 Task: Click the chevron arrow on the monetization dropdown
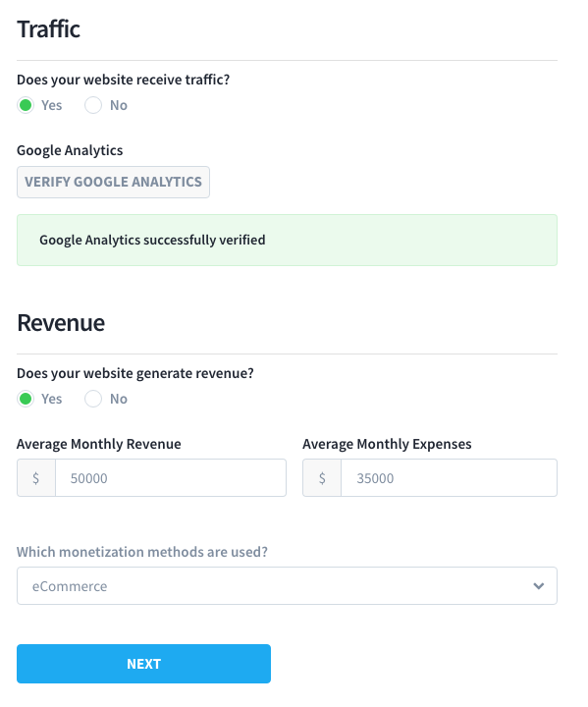[x=538, y=586]
